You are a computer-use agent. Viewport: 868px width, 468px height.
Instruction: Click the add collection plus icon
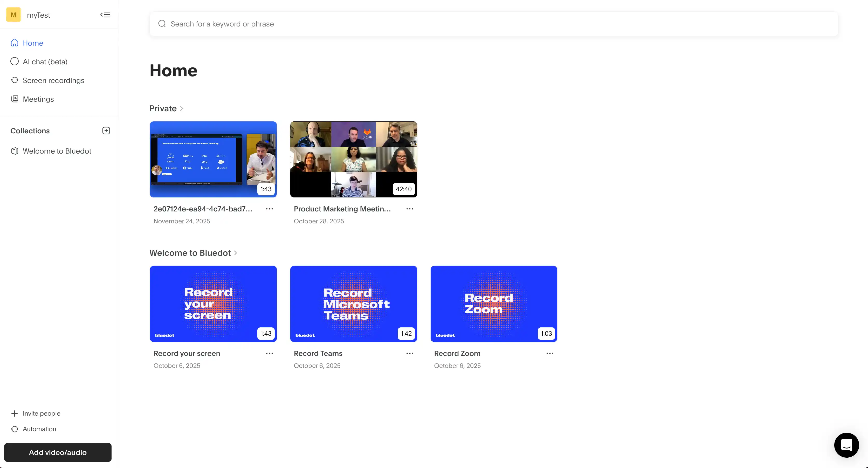pyautogui.click(x=106, y=131)
